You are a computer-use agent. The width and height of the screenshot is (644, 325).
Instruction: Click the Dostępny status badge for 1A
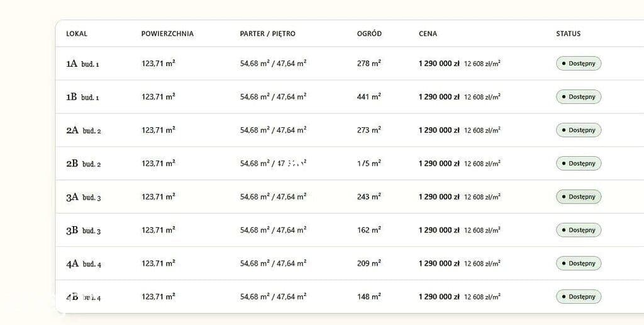click(x=579, y=64)
